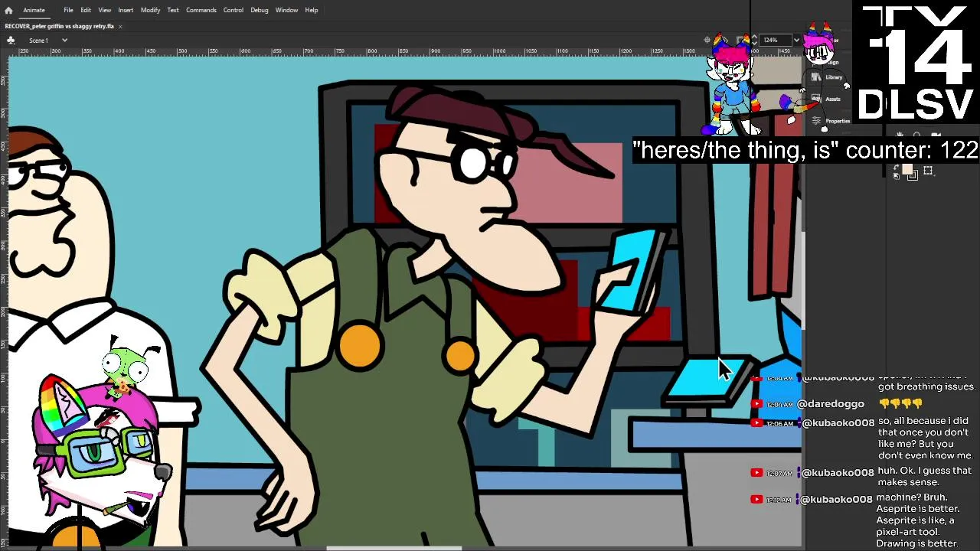
Task: Switch to RECOVER_peter griffin vs shaggy retry.fla tab
Action: 59,26
